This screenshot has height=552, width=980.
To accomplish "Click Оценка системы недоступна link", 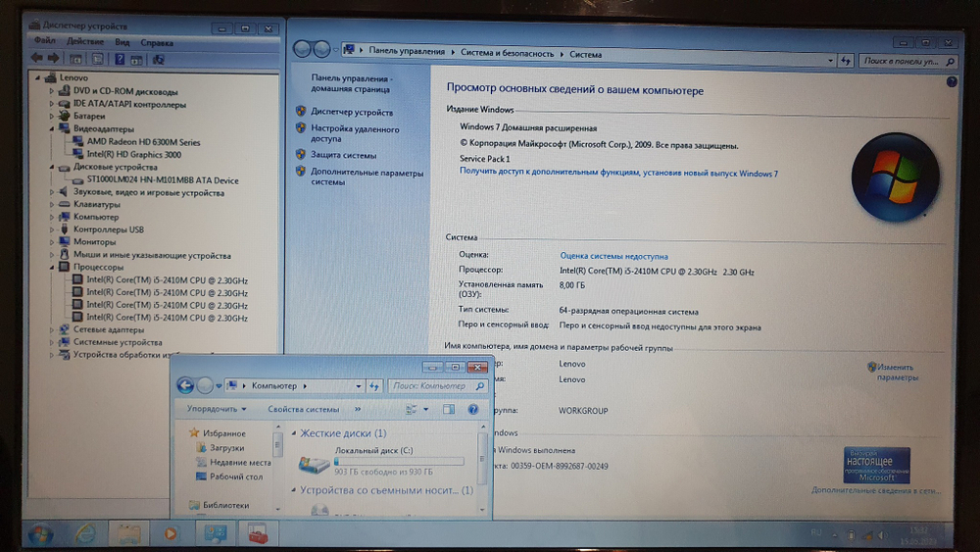I will [x=613, y=256].
